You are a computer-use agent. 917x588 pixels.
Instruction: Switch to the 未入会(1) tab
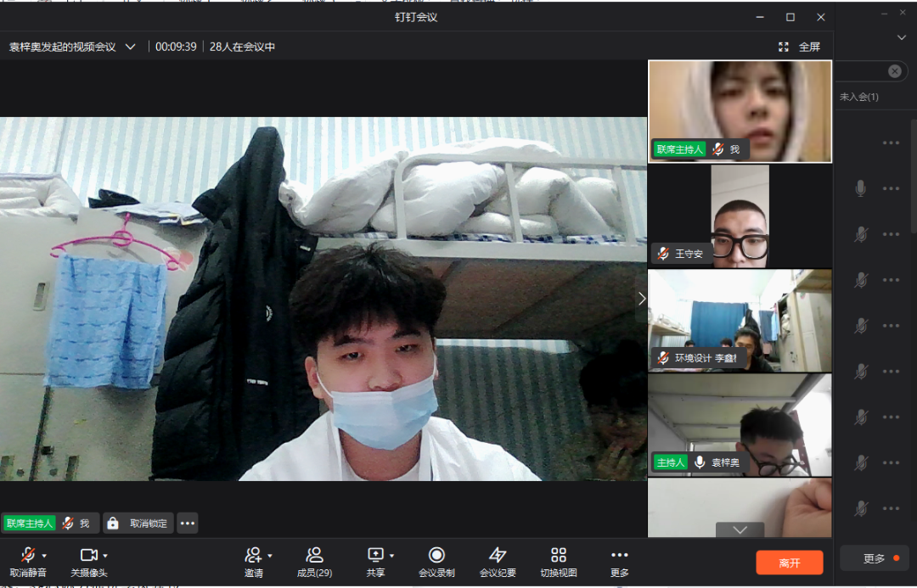tap(859, 97)
